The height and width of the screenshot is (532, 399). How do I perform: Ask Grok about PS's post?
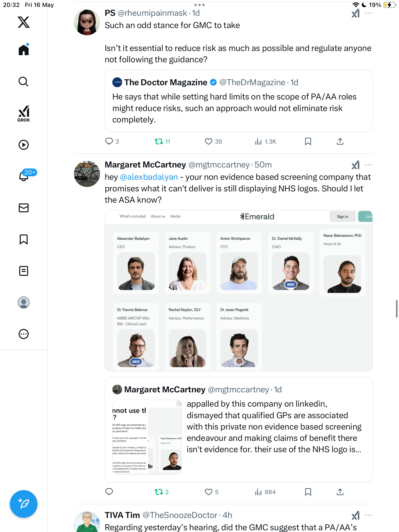coord(356,13)
